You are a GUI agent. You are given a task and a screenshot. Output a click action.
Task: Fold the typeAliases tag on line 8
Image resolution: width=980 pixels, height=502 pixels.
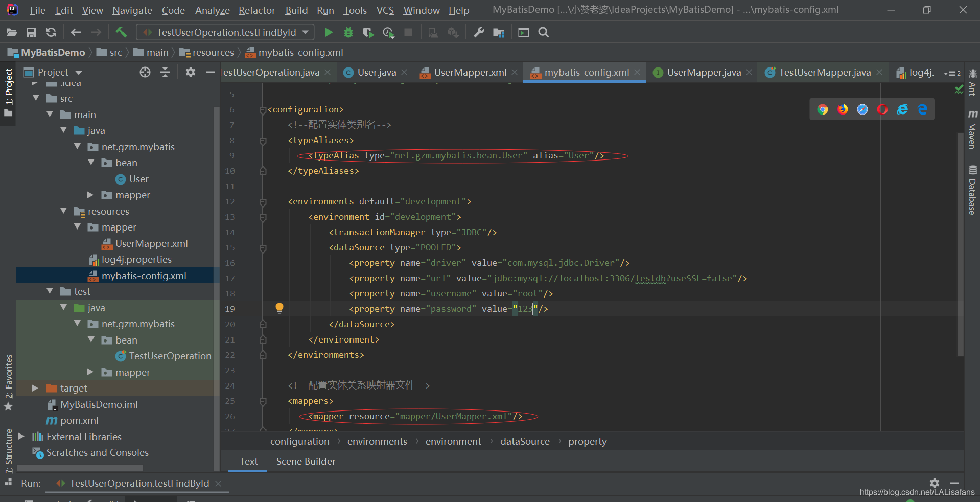tap(263, 141)
